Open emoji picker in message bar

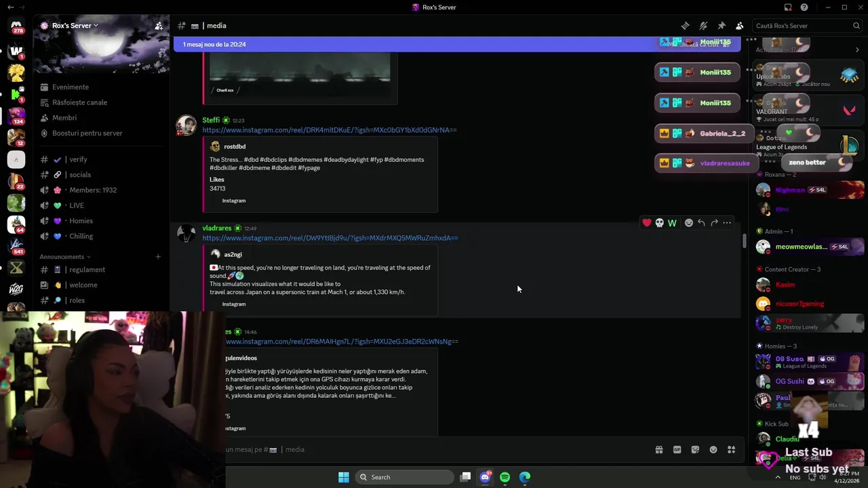pos(713,449)
